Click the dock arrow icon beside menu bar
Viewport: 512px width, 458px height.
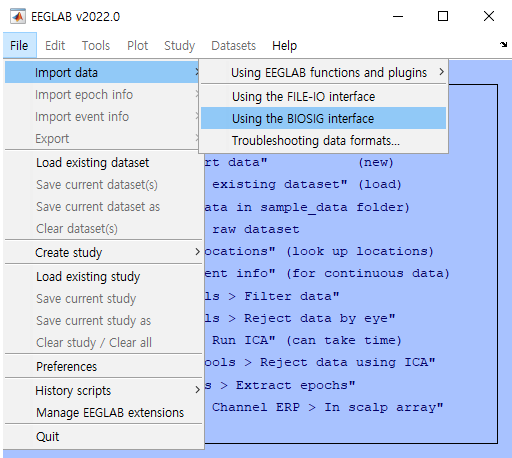503,44
